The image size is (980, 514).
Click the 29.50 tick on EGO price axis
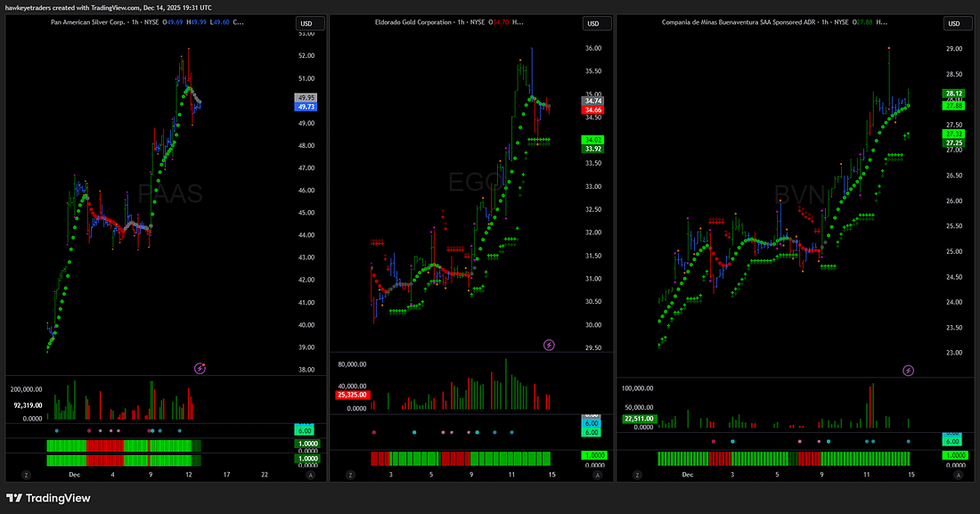click(593, 348)
